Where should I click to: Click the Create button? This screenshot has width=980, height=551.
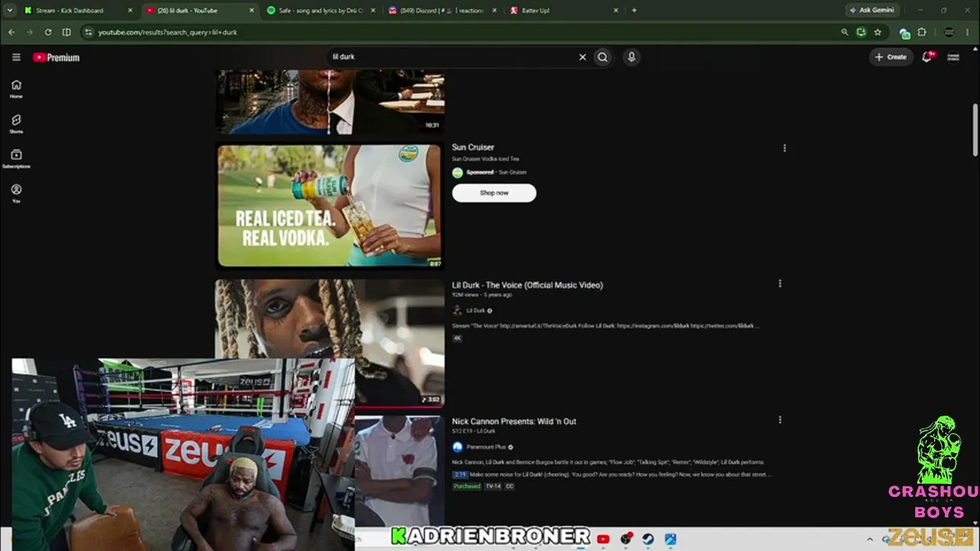[x=890, y=57]
